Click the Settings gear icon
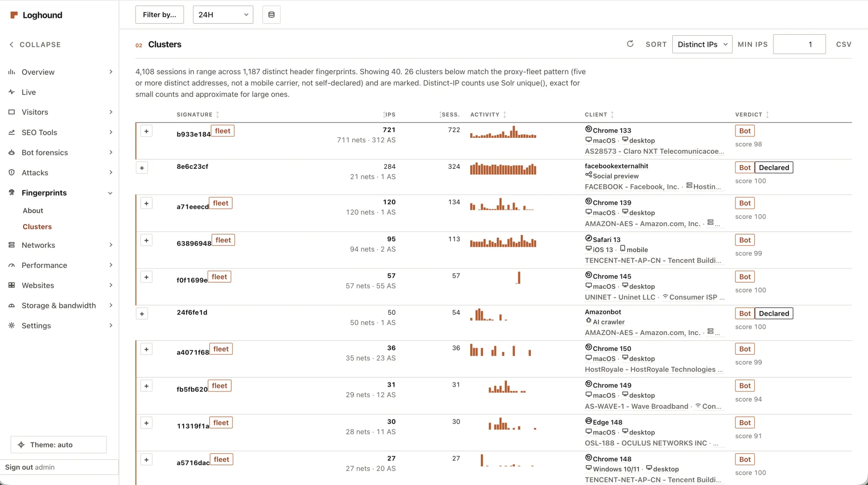The width and height of the screenshot is (868, 485). pos(12,325)
